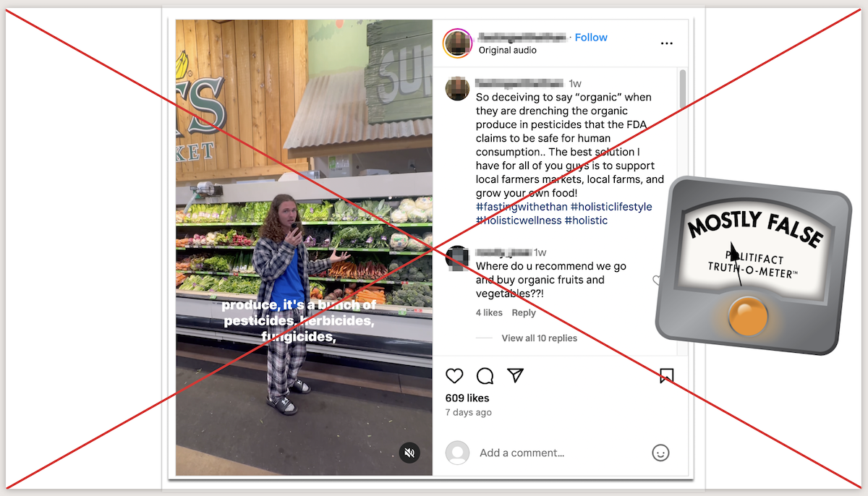868x496 pixels.
Task: Click the poster's profile picture in header
Action: (458, 43)
